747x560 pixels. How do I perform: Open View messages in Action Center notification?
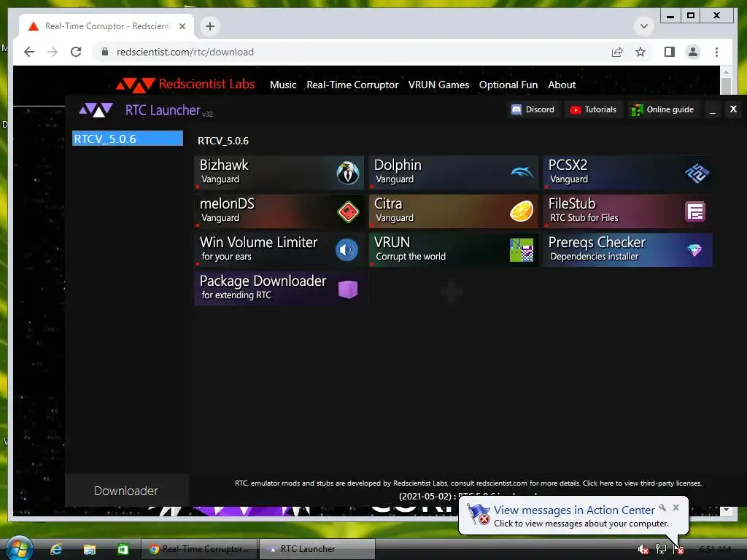coord(574,510)
